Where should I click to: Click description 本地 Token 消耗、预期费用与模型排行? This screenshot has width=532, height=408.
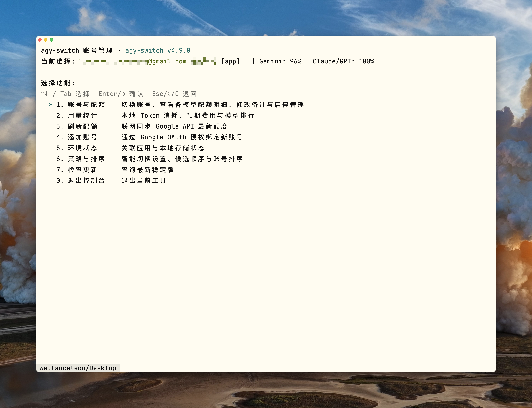[x=188, y=116]
